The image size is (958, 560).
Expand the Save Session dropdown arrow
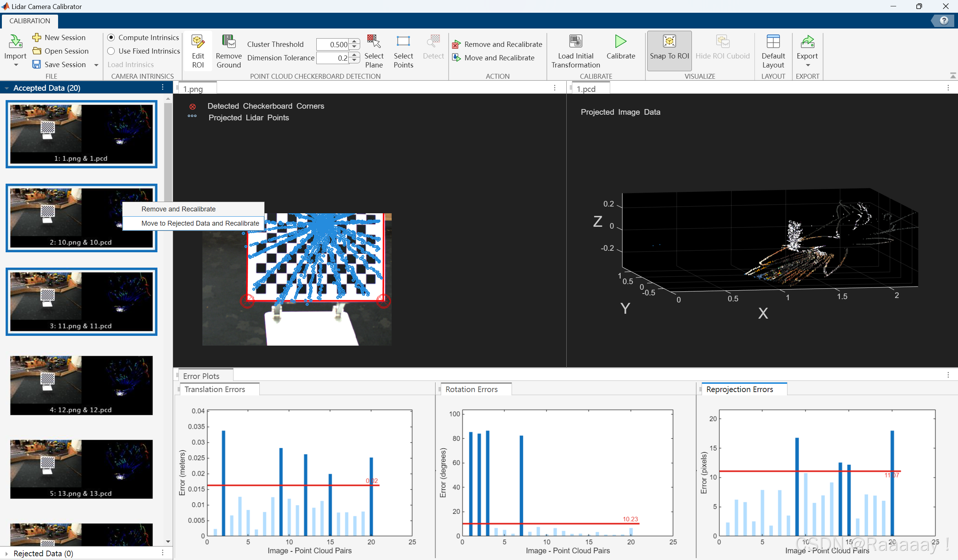(96, 65)
